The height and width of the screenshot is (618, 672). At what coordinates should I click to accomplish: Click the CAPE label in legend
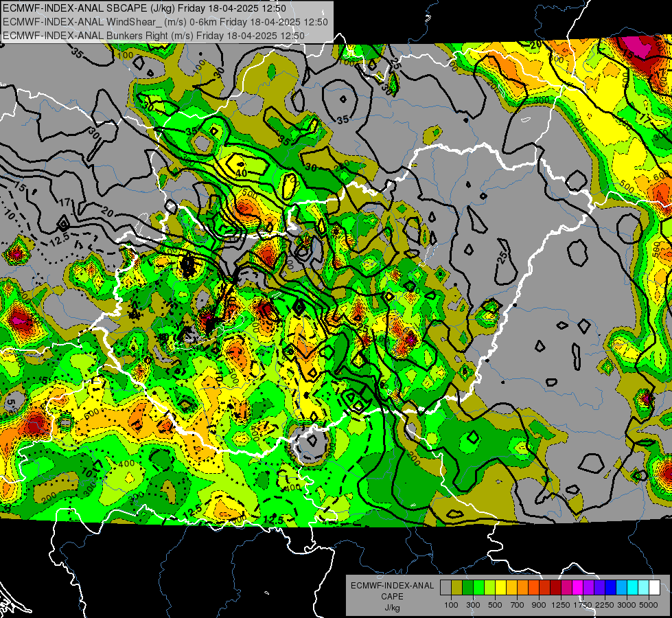click(392, 597)
